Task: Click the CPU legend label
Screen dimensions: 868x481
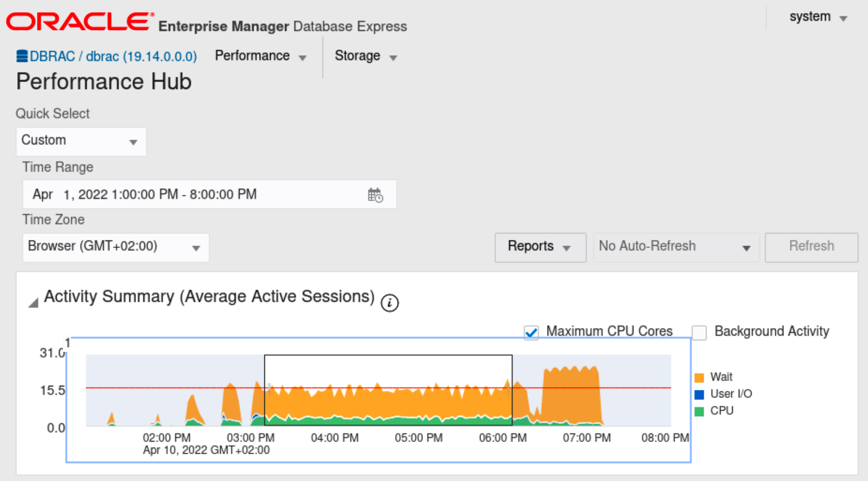Action: pos(722,411)
